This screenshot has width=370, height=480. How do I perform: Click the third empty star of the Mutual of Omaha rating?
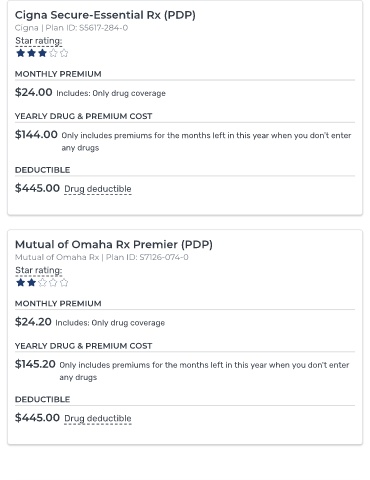[42, 283]
